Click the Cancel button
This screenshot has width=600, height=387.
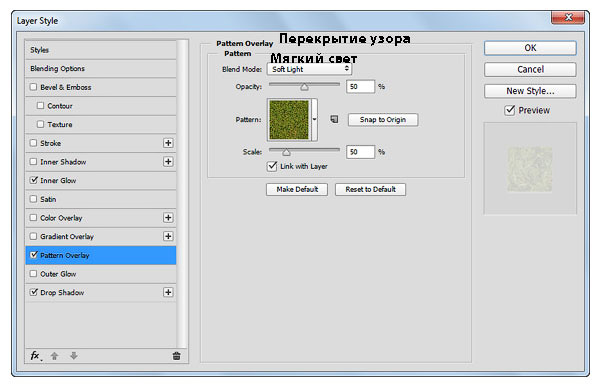pyautogui.click(x=530, y=70)
